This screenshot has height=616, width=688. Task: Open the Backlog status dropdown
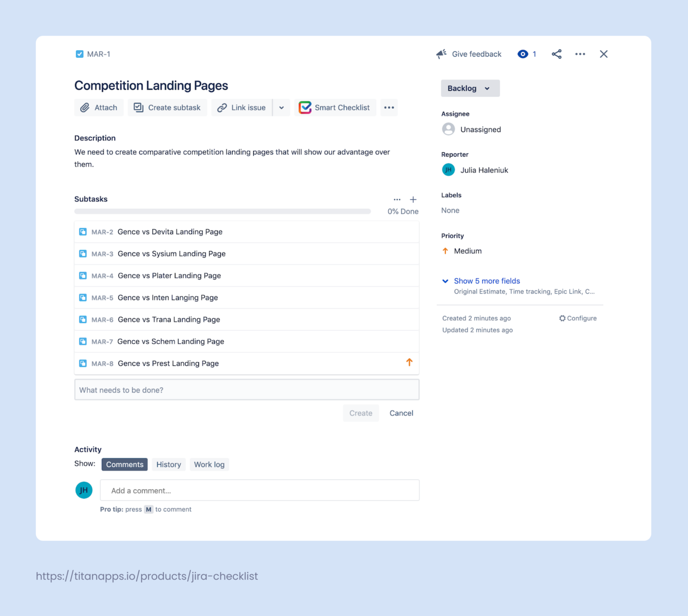click(x=470, y=88)
